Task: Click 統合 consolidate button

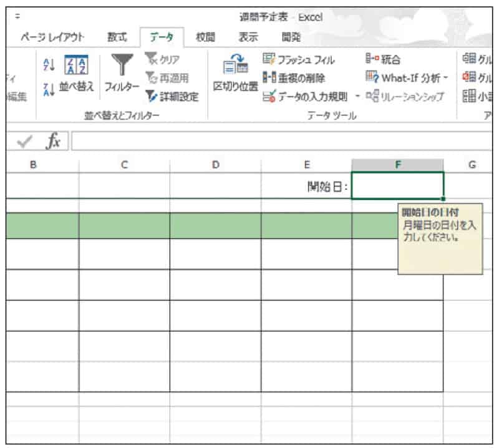Action: tap(382, 61)
